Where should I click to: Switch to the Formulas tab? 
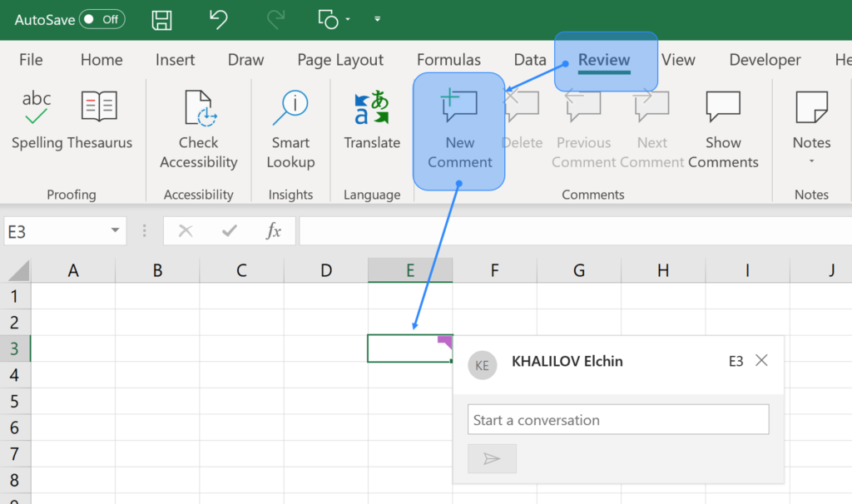[448, 59]
